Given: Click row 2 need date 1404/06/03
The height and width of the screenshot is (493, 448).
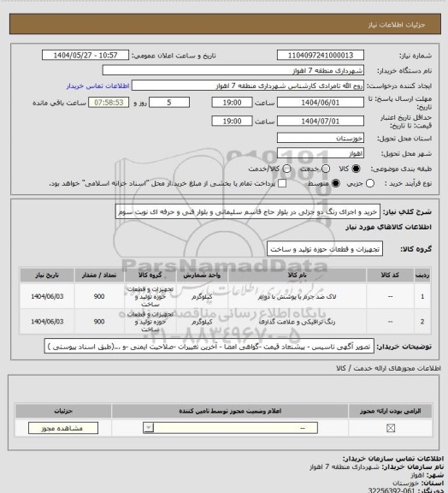Looking at the screenshot, I should pyautogui.click(x=47, y=322).
